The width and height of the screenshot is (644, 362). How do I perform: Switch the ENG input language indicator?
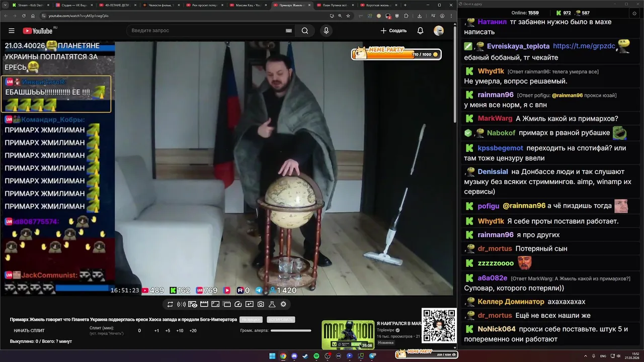tap(603, 356)
